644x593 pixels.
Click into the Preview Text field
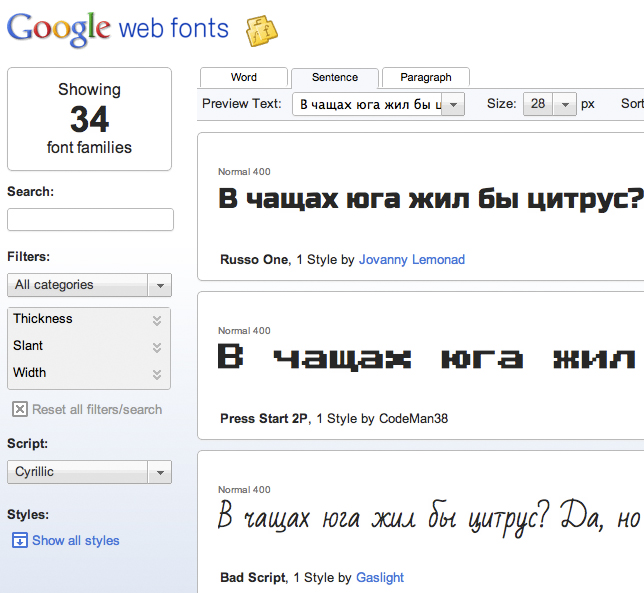pos(367,104)
